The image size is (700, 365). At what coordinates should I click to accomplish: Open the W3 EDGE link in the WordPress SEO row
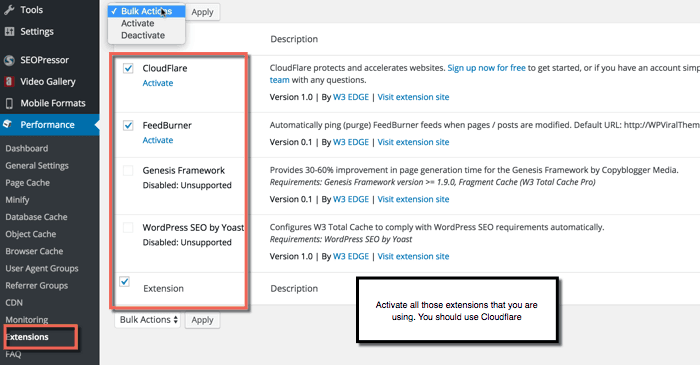pyautogui.click(x=351, y=257)
